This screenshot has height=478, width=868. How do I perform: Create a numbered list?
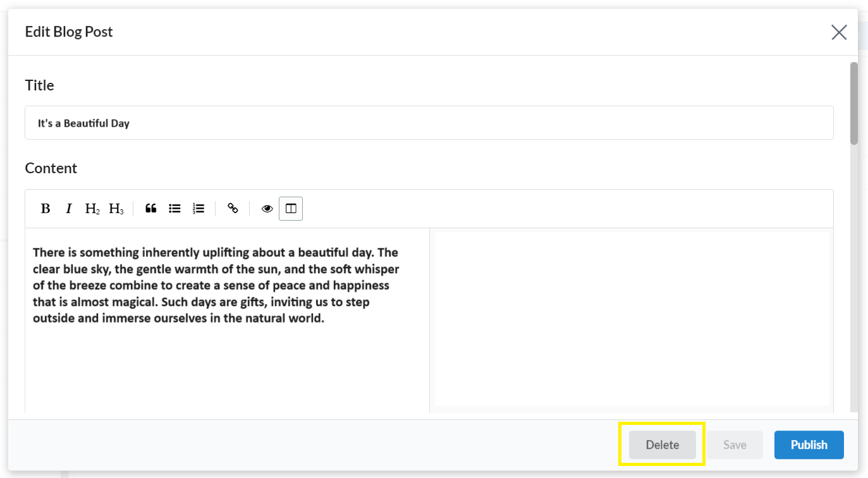click(x=199, y=209)
